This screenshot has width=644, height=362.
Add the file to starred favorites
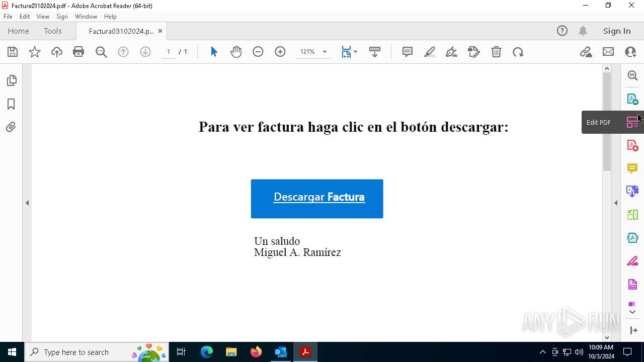coord(35,52)
